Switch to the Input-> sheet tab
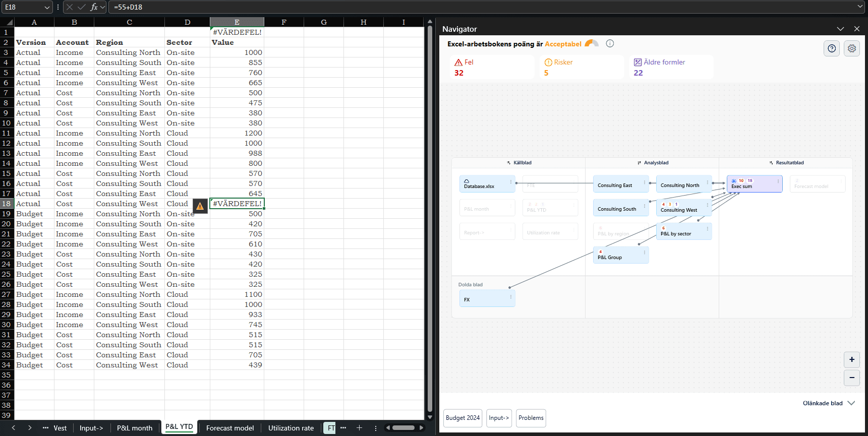This screenshot has height=436, width=868. coord(91,428)
